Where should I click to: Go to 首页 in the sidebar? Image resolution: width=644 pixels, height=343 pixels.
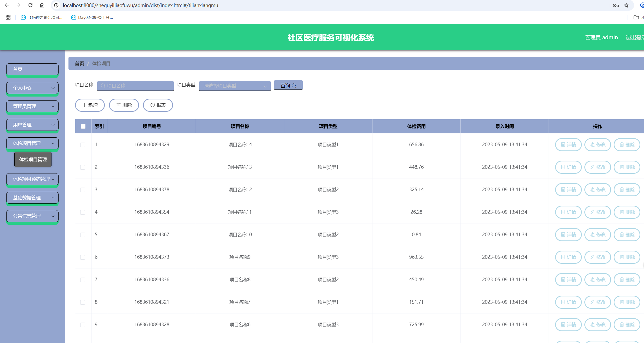tap(32, 69)
